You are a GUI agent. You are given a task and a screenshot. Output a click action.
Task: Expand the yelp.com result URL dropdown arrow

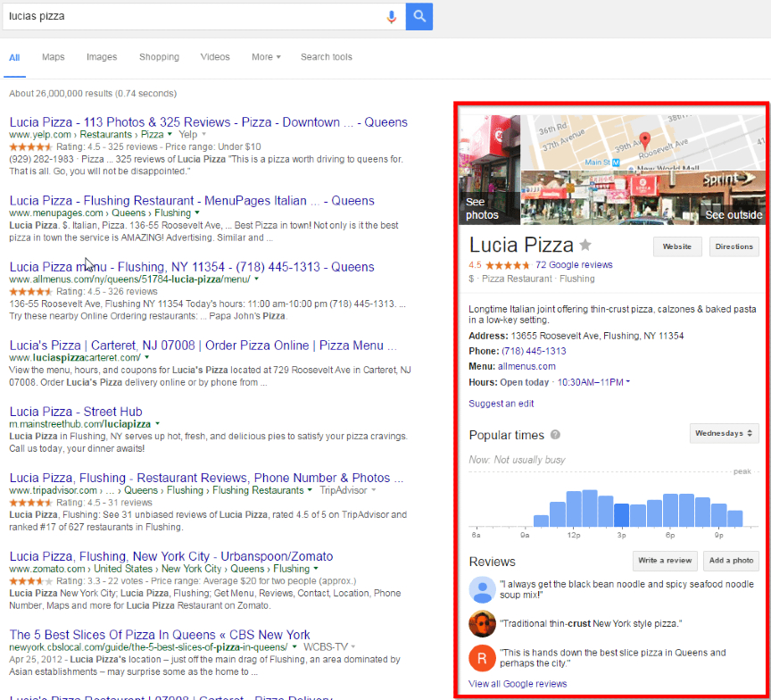(170, 134)
